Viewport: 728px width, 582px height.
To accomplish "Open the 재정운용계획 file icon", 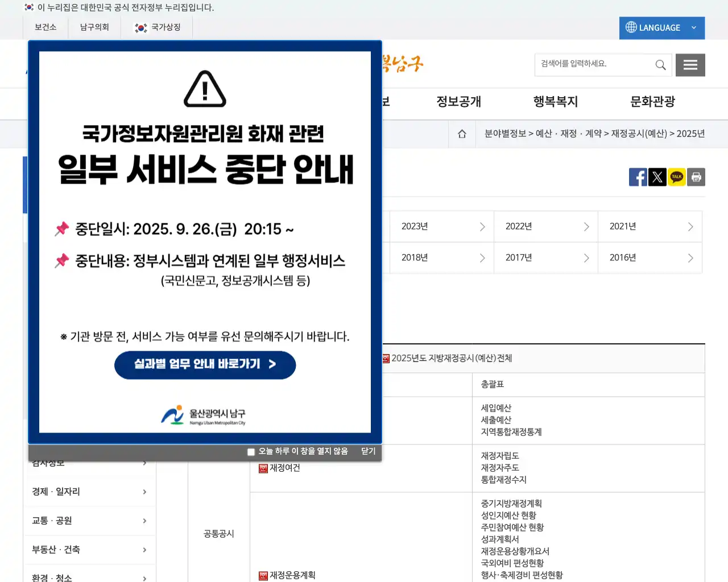I will [263, 576].
